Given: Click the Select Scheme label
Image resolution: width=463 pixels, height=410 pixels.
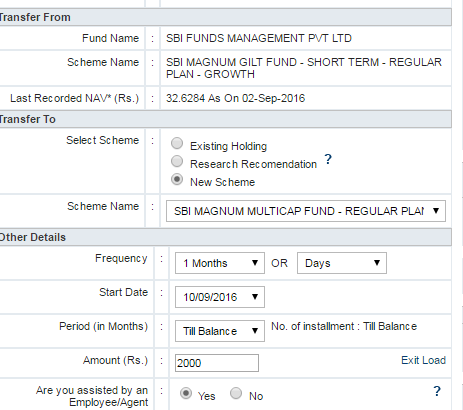Looking at the screenshot, I should point(102,140).
